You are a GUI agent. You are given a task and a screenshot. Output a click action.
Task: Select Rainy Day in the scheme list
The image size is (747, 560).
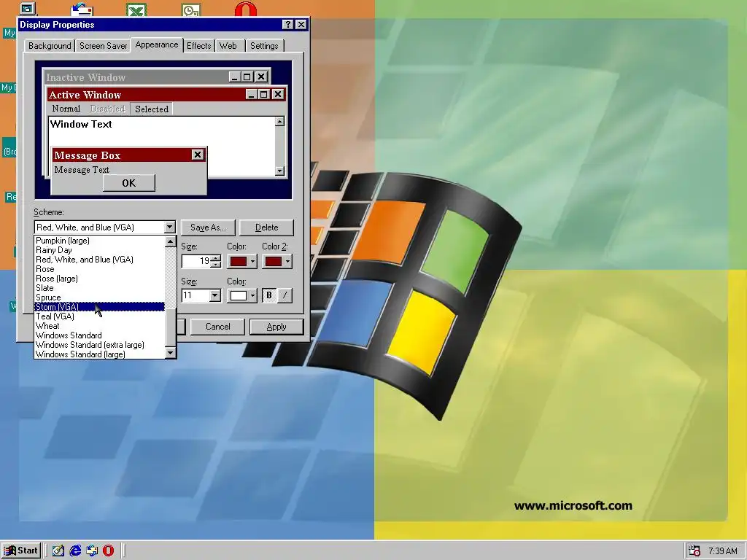(99, 250)
